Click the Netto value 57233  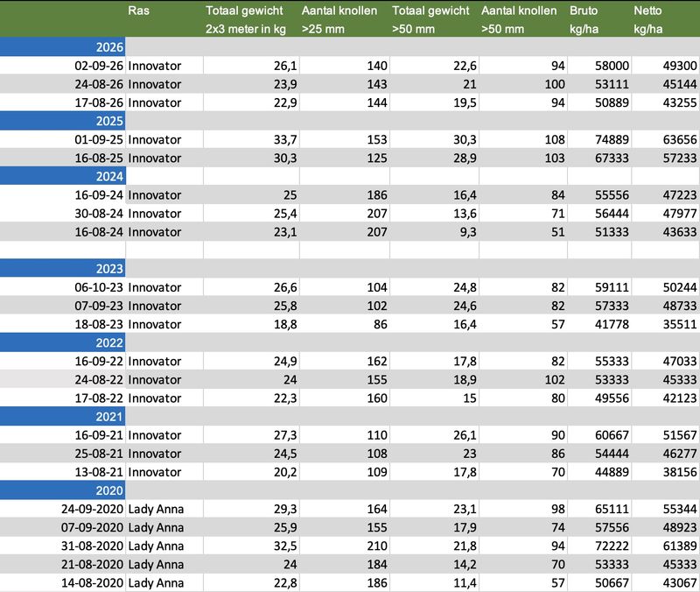(680, 158)
